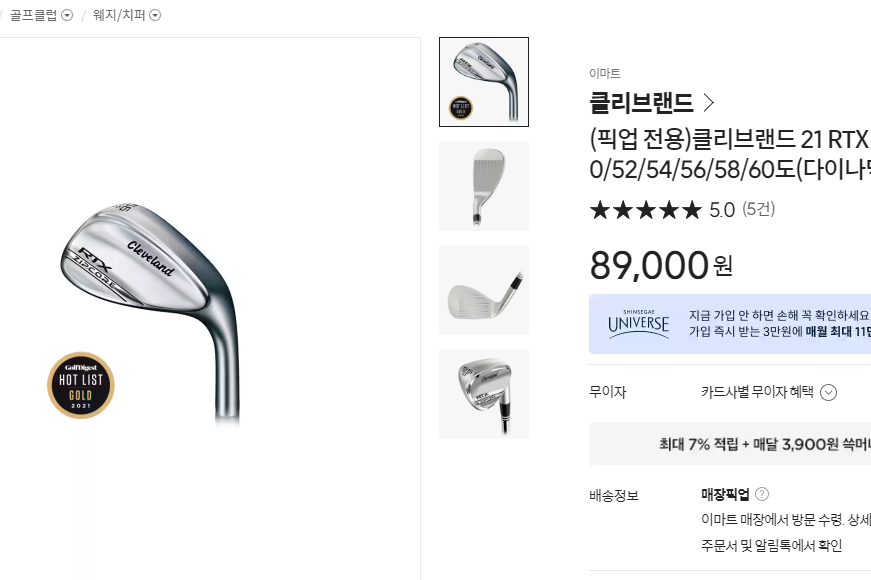Select third thumbnail showing wedge grooves
The height and width of the screenshot is (580, 871).
click(x=484, y=290)
